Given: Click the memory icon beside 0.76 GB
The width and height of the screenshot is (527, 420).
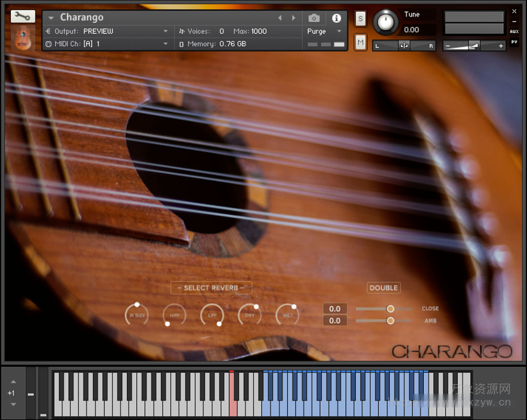Looking at the screenshot, I should [181, 44].
